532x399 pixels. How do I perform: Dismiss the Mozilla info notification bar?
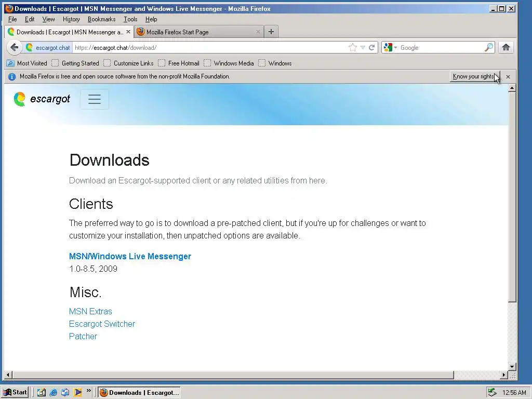508,77
